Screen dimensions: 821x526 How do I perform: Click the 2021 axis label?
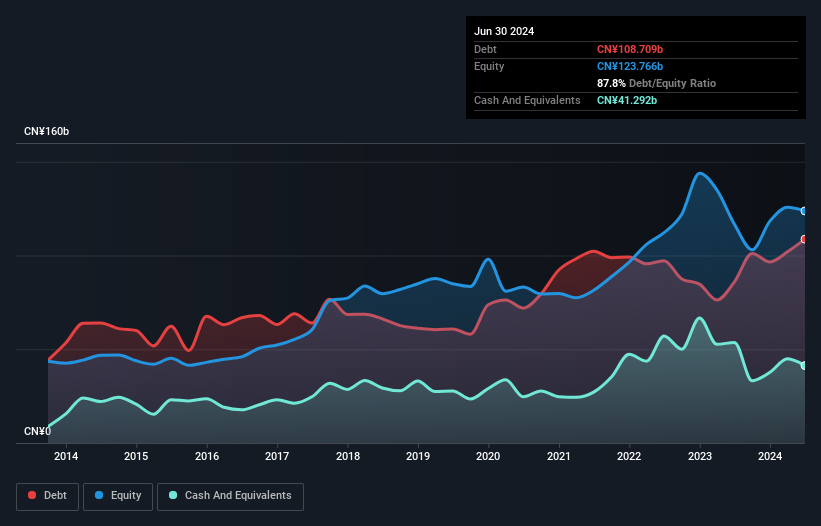(x=559, y=456)
